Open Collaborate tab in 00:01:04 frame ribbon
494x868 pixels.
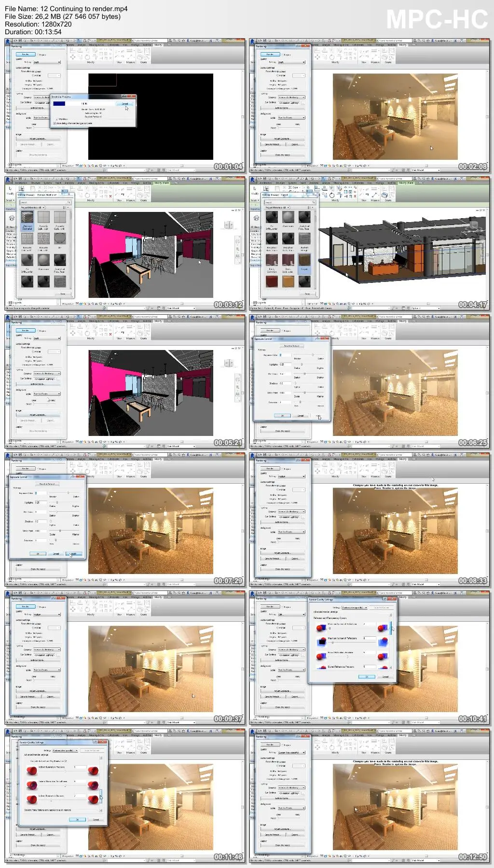(x=113, y=45)
